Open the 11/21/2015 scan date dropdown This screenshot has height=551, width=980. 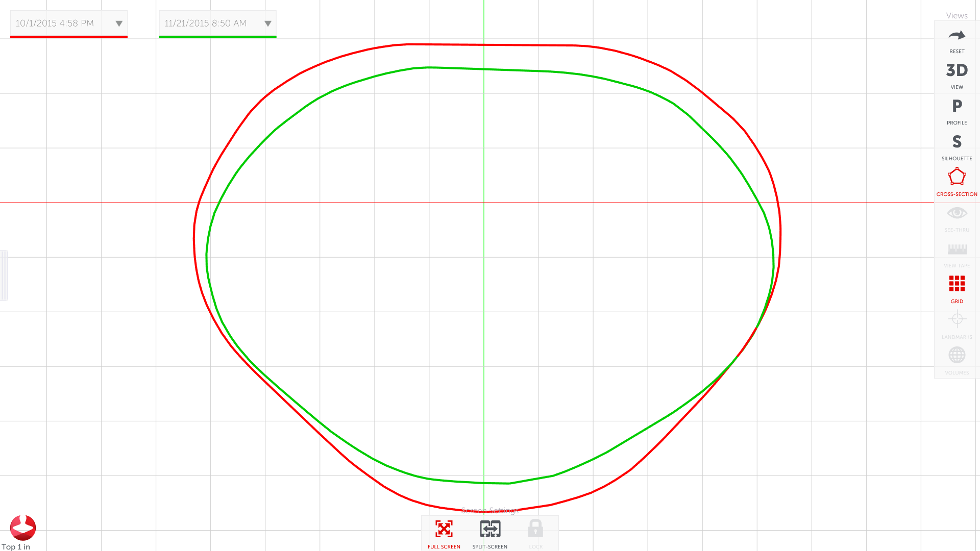pos(267,23)
